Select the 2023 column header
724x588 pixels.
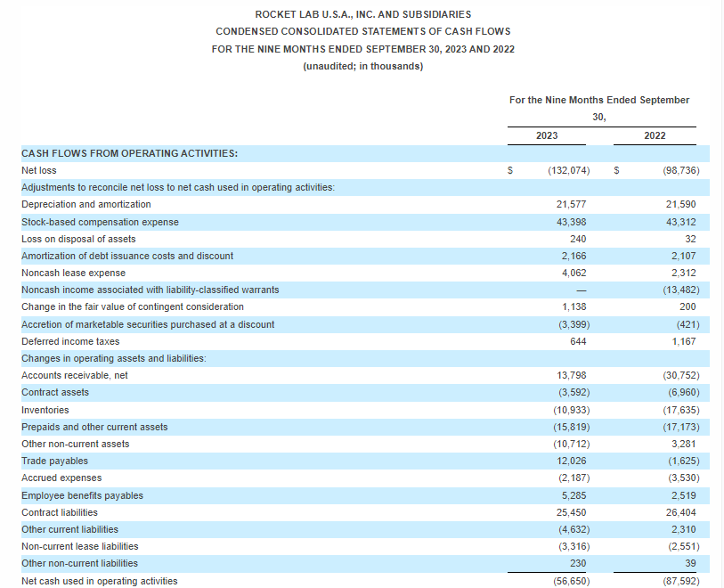547,135
